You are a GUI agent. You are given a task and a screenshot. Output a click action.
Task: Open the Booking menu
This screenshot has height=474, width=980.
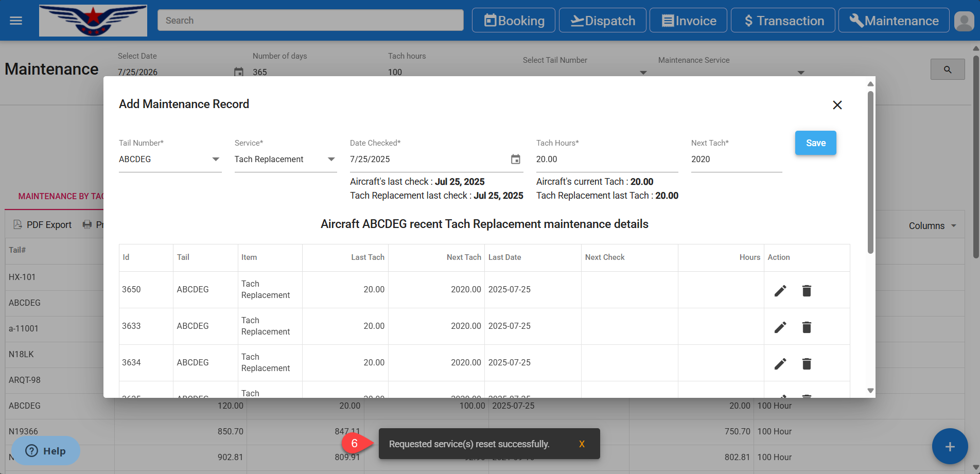513,21
